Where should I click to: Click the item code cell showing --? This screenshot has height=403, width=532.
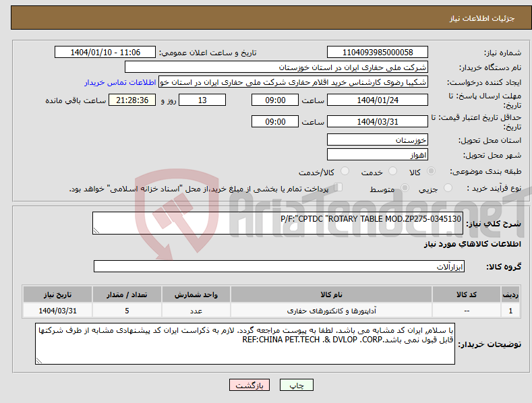click(467, 311)
